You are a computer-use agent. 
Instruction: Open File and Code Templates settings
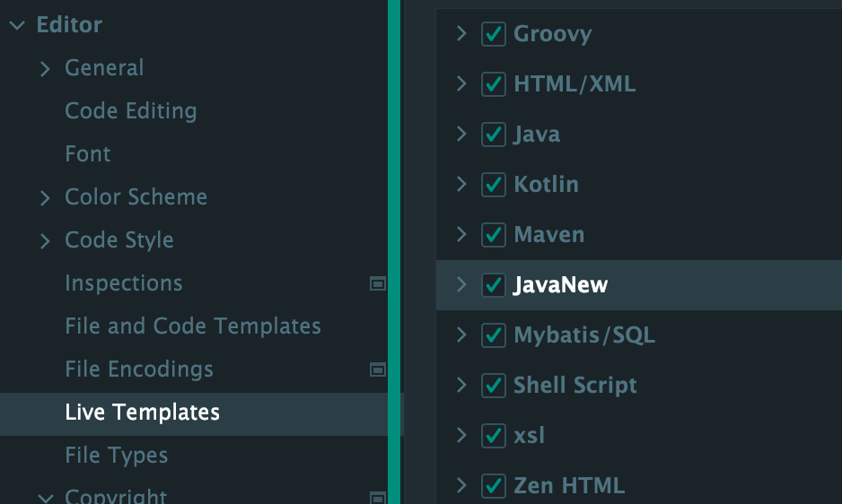point(193,326)
